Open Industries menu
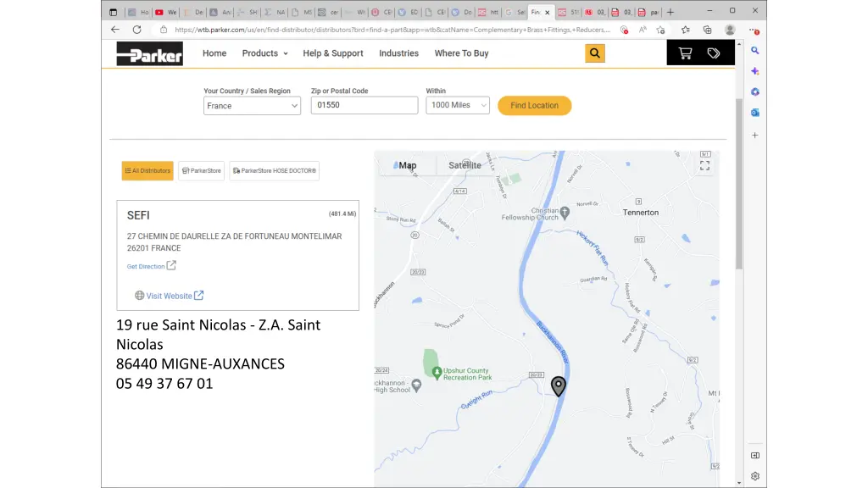The height and width of the screenshot is (488, 868). [x=398, y=53]
